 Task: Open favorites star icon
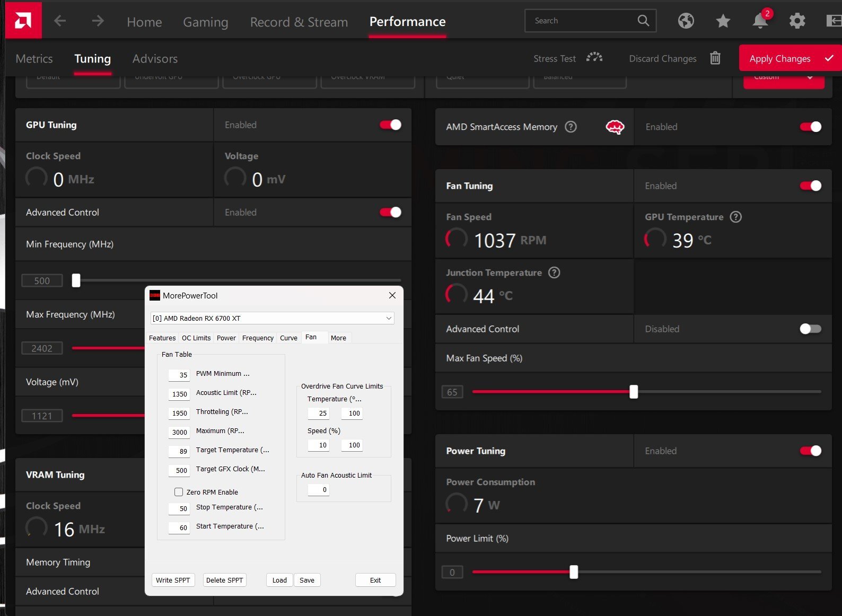pyautogui.click(x=723, y=21)
